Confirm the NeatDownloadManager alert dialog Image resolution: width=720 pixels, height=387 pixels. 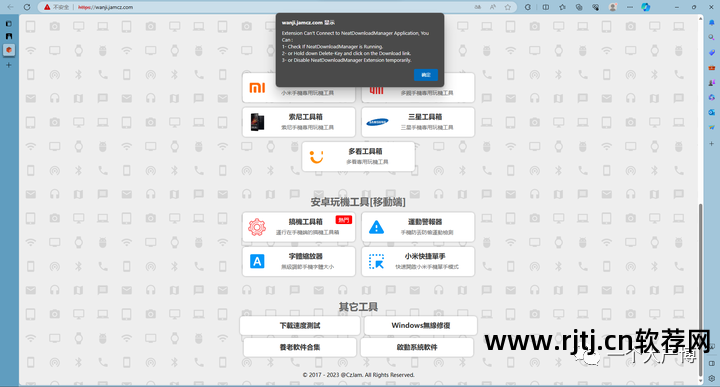(426, 74)
